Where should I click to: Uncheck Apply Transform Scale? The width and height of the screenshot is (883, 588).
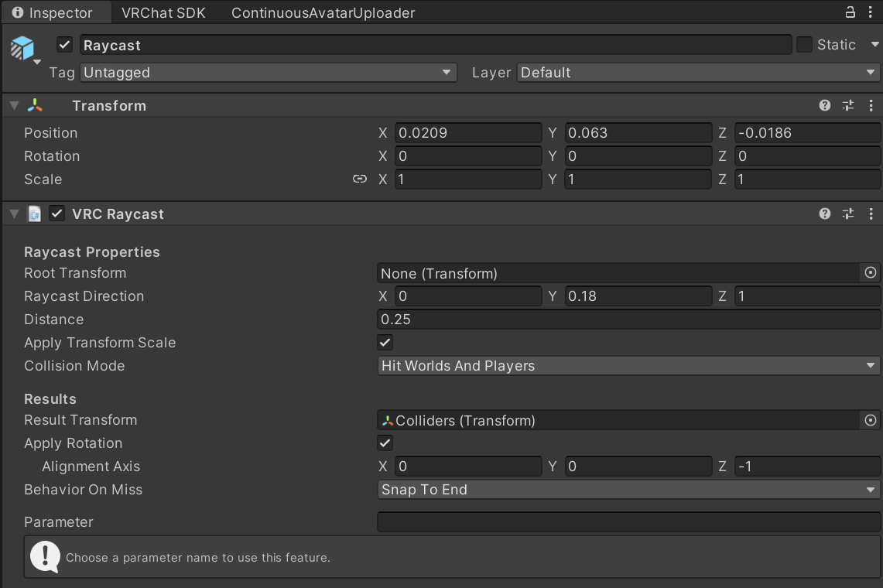click(385, 343)
